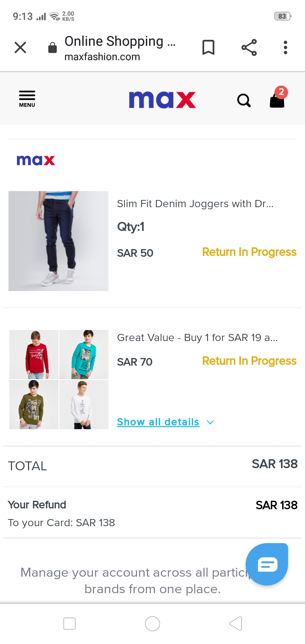Tap the share icon in browser bar

coord(249,47)
